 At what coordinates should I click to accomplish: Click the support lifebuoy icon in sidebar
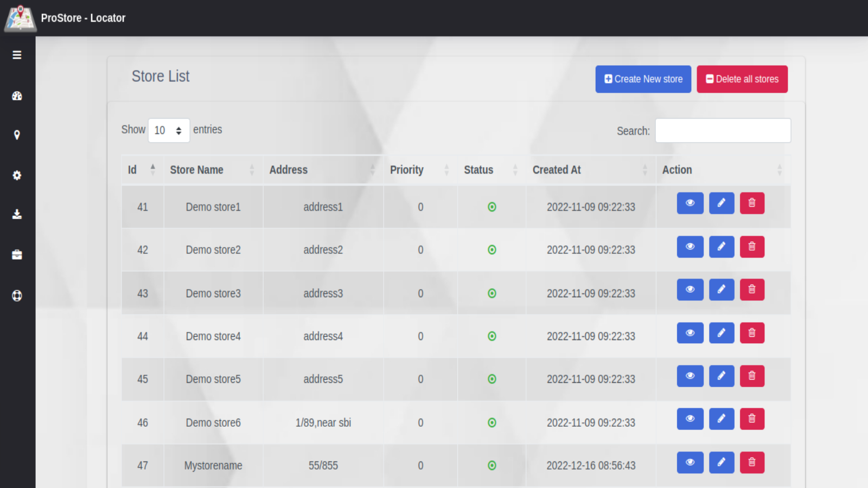coord(17,296)
